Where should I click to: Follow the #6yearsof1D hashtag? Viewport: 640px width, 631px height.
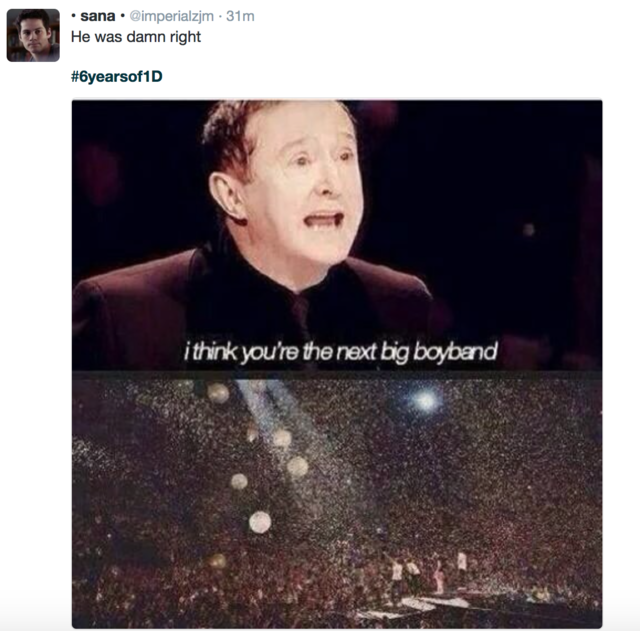pos(117,76)
